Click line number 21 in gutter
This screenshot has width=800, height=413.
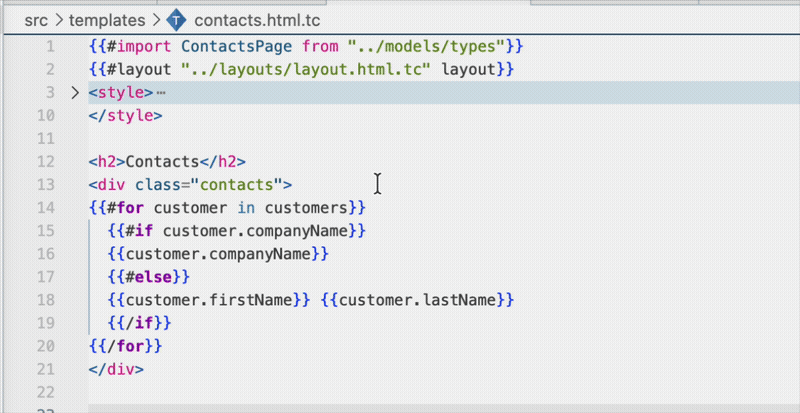[x=45, y=369]
